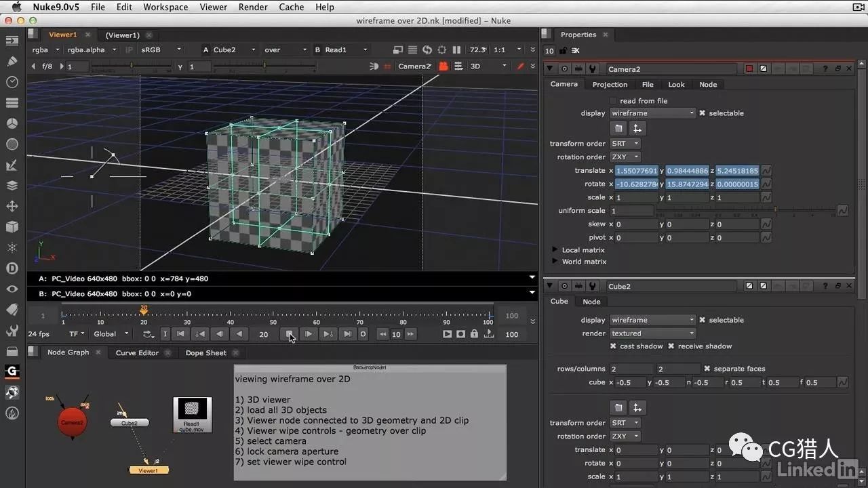This screenshot has height=488, width=868.
Task: Open the rgba channel dropdown
Action: tap(45, 49)
